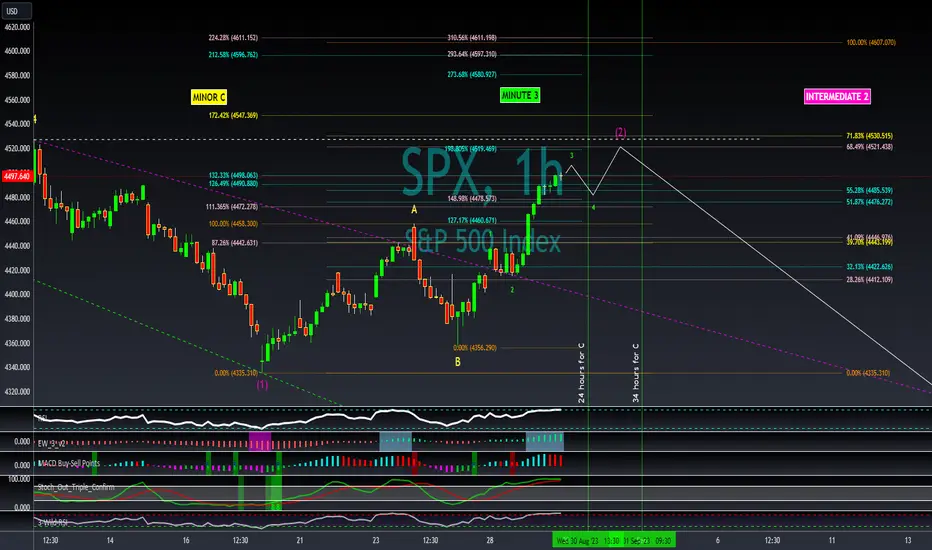This screenshot has height=550, width=932.
Task: Click the Stoch_Out_Triple_Confirm indicator title
Action: pos(76,487)
